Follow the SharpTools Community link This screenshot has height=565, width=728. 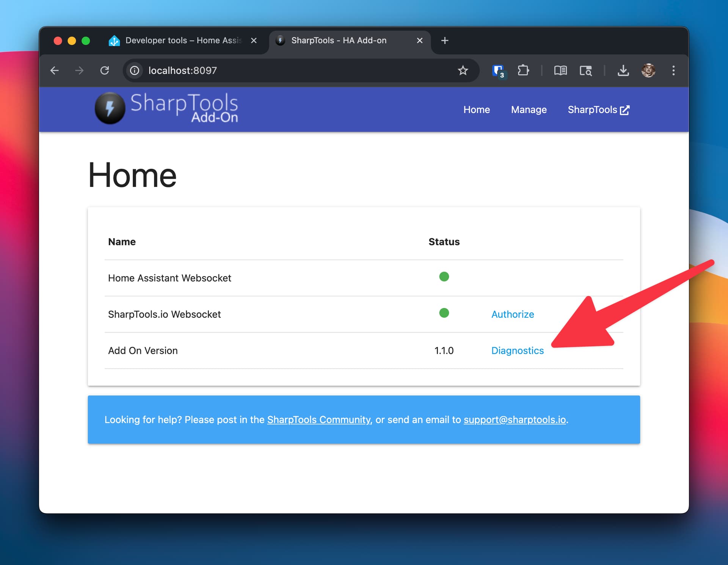(x=319, y=420)
